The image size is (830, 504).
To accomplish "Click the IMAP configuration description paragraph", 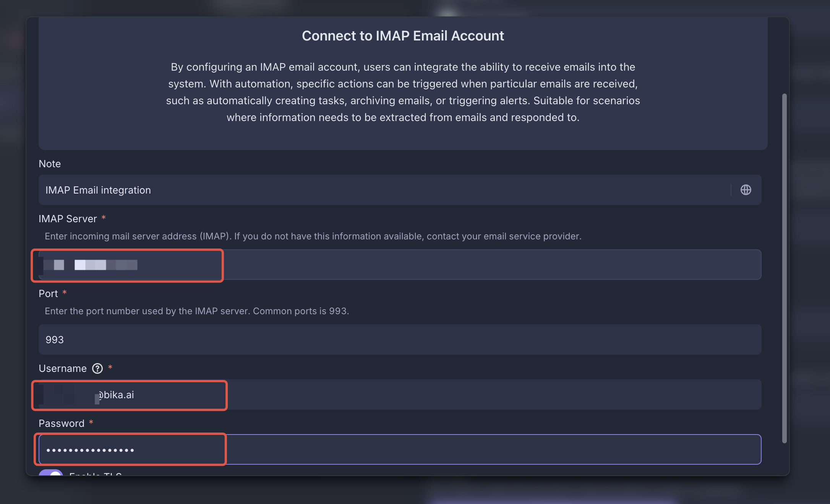I will [x=403, y=92].
